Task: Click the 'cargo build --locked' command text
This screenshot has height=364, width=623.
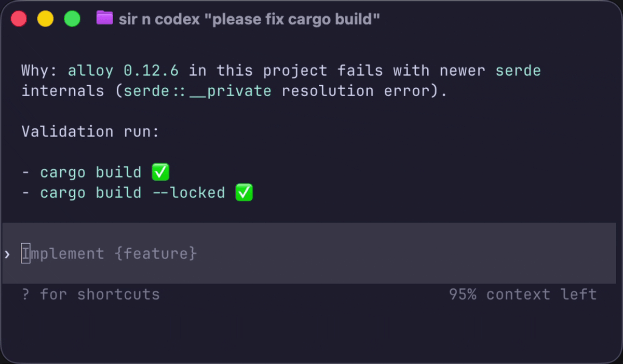Action: 132,193
